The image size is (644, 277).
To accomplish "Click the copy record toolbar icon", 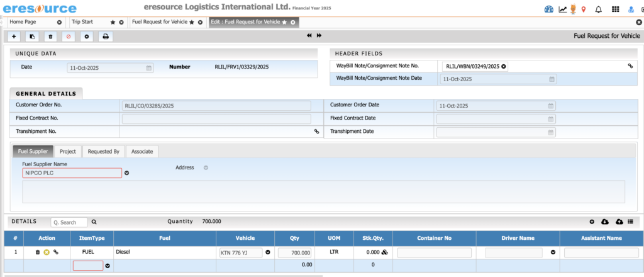I will click(x=32, y=37).
